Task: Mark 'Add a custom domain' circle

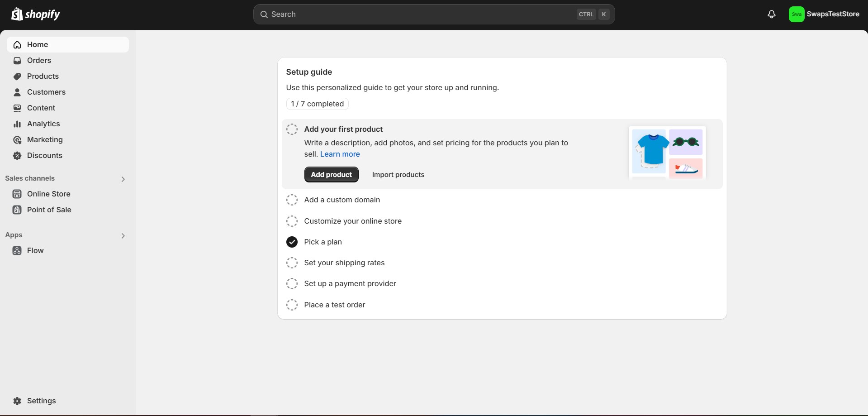Action: tap(292, 200)
